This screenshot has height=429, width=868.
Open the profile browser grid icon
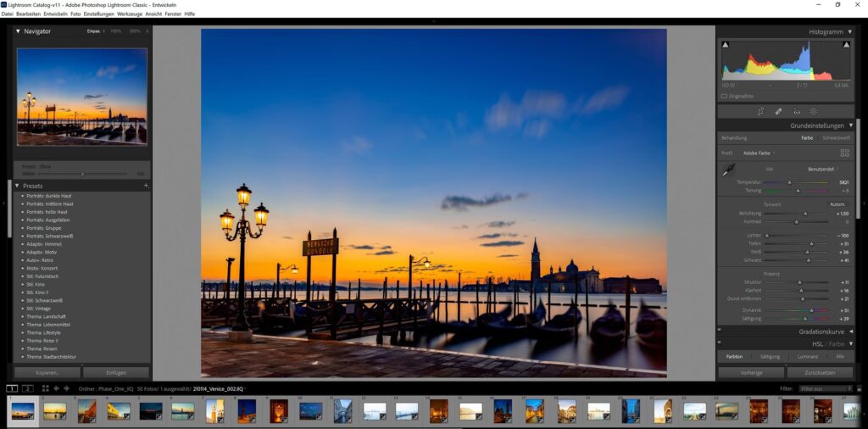tap(844, 153)
